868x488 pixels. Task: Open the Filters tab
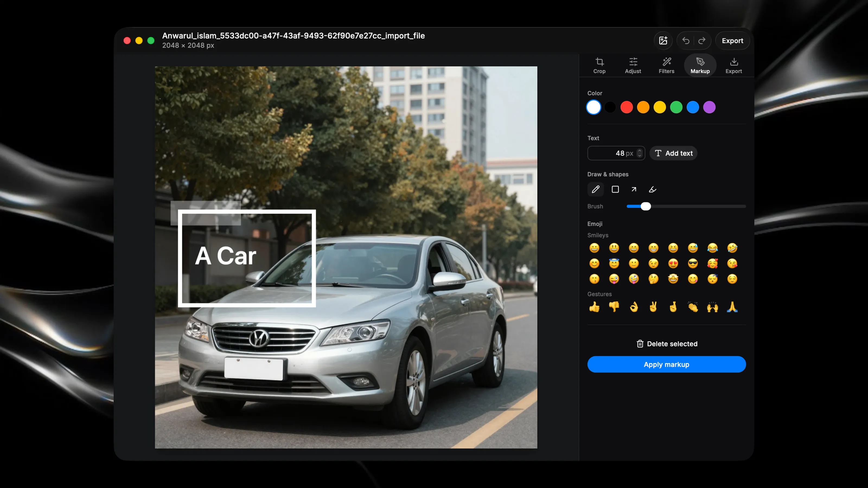[666, 65]
